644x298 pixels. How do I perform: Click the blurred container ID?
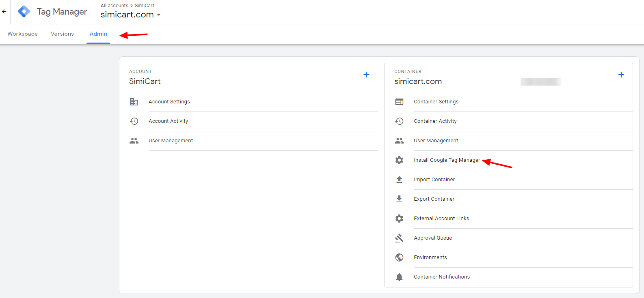pyautogui.click(x=541, y=81)
